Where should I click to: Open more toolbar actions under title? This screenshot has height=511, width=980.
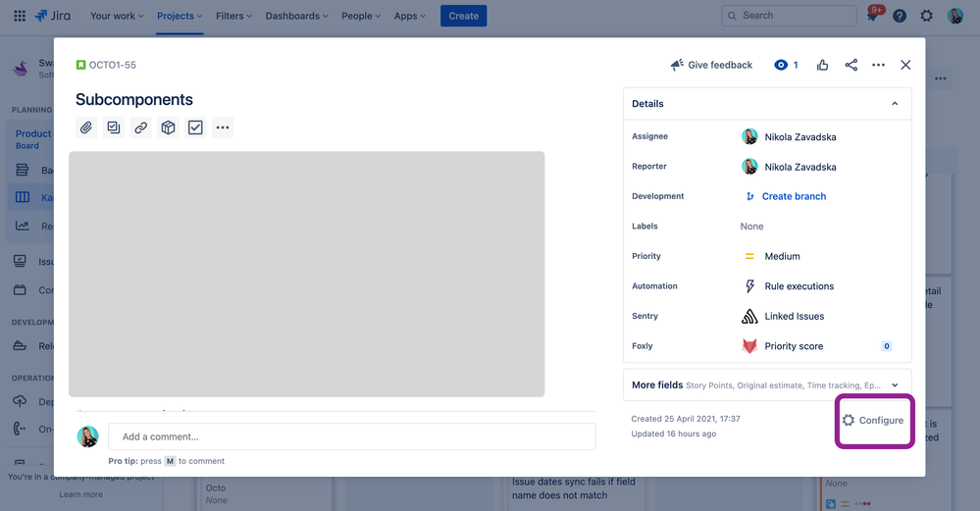(223, 128)
